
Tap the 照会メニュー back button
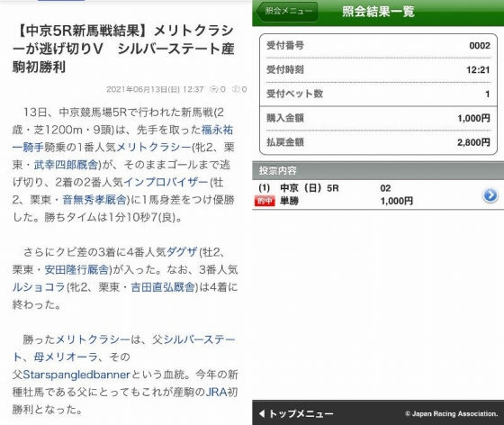287,11
